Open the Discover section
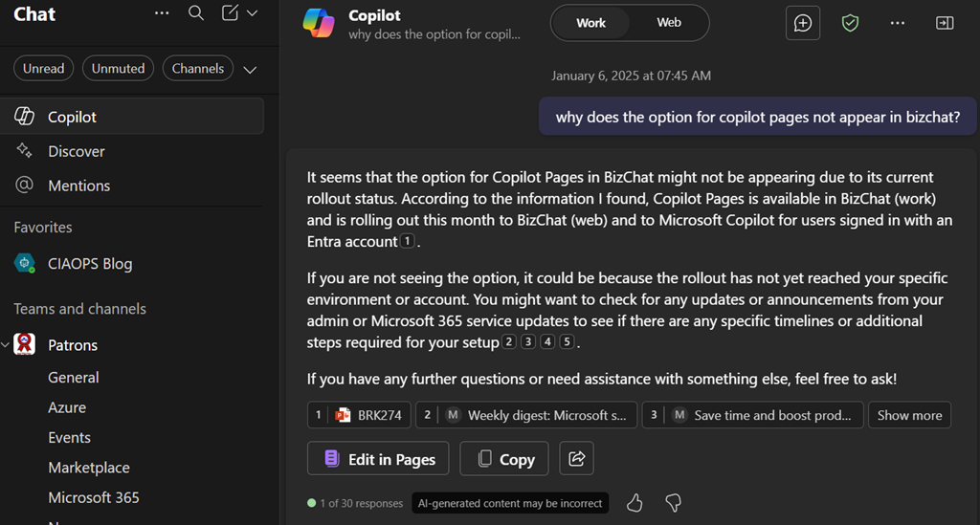 tap(77, 151)
